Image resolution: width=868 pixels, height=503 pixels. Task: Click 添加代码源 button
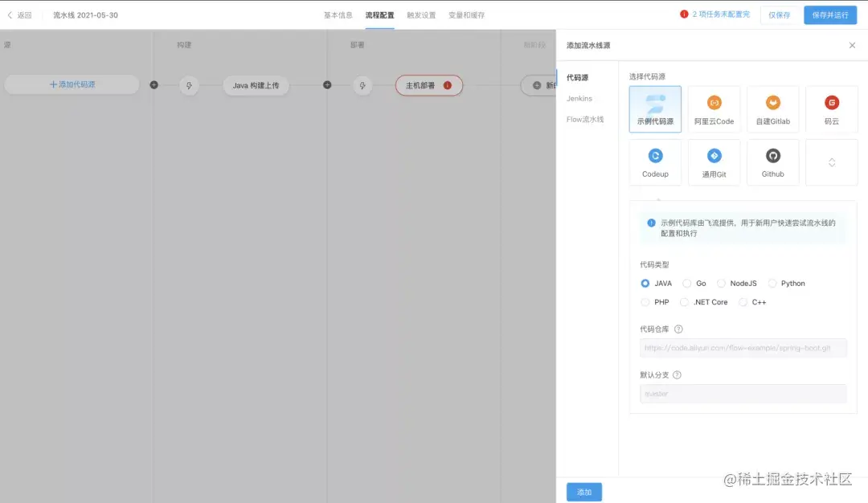pyautogui.click(x=72, y=84)
